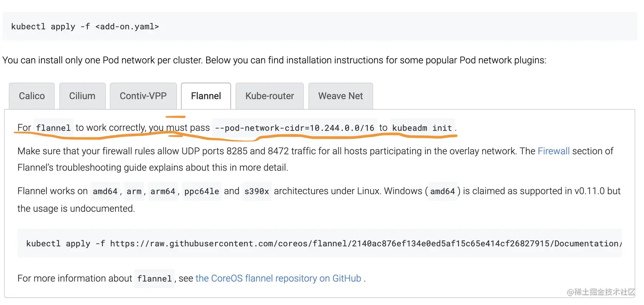Open the Firewall troubleshooting link
The width and height of the screenshot is (644, 305).
(554, 151)
